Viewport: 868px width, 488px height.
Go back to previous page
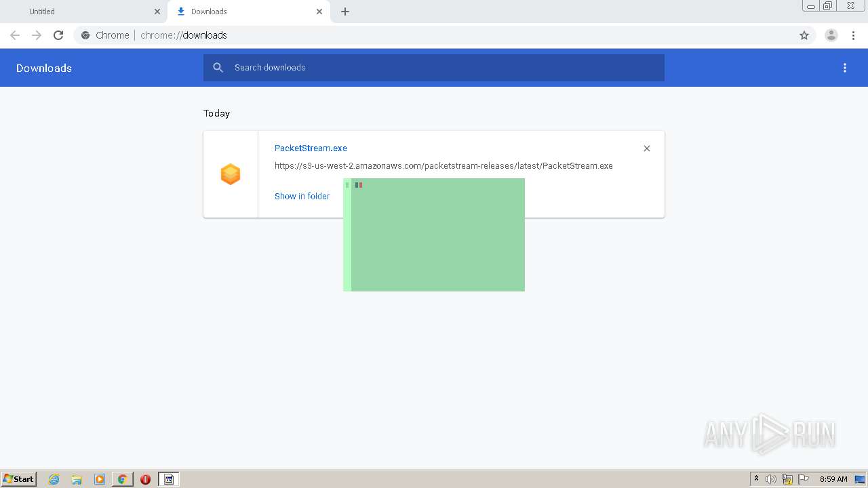[x=15, y=35]
